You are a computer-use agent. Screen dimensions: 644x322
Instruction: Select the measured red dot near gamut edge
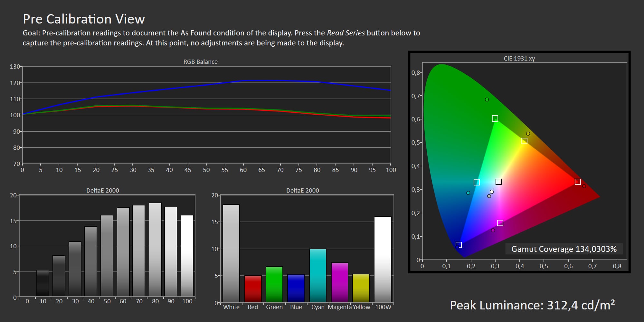coord(584,186)
